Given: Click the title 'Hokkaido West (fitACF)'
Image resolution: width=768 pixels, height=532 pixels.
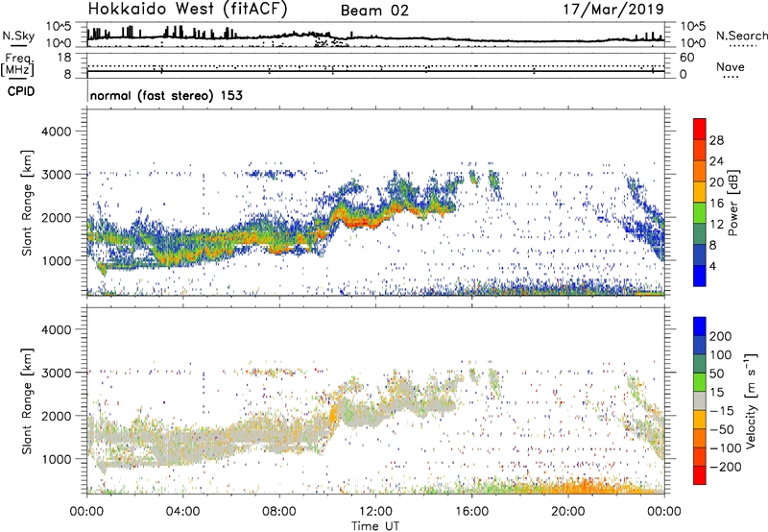Looking at the screenshot, I should click(187, 10).
